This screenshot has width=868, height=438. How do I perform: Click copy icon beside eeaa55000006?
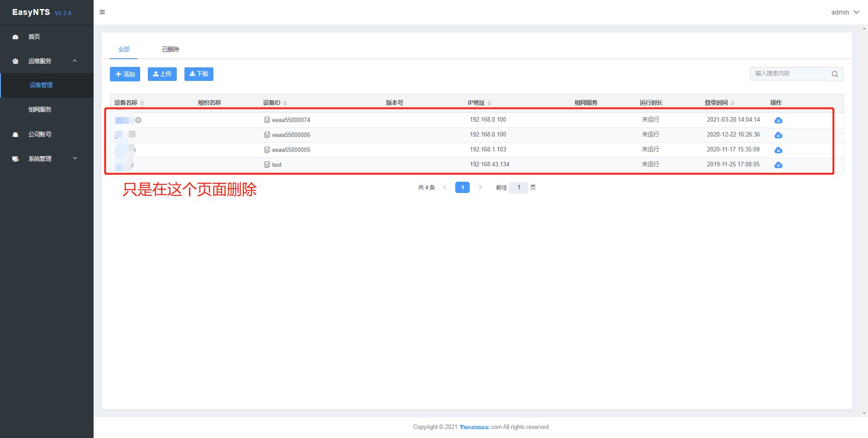[x=267, y=135]
